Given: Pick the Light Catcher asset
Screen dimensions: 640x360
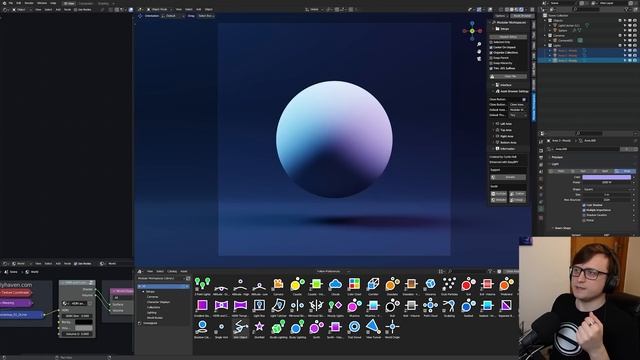Looking at the screenshot, I should pyautogui.click(x=278, y=305).
